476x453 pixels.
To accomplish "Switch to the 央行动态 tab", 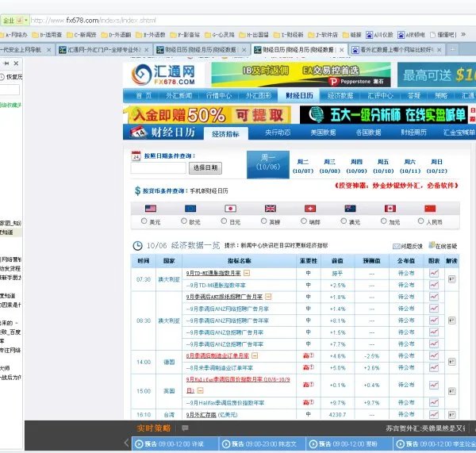I will coord(277,132).
